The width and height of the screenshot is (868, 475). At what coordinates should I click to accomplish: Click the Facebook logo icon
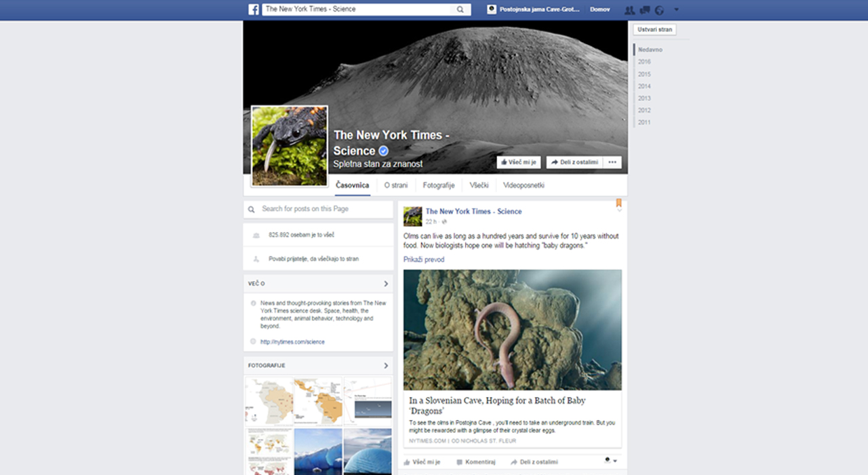pos(254,9)
